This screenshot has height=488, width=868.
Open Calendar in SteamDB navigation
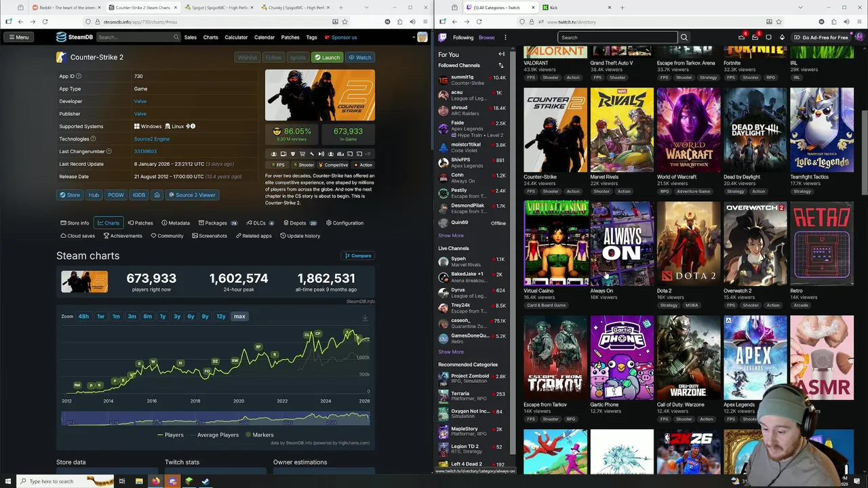tap(264, 37)
